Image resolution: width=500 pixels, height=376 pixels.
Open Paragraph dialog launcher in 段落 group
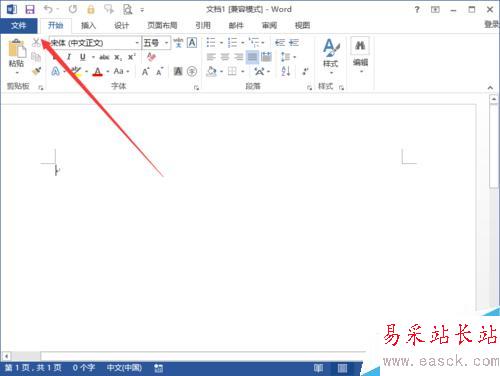(310, 88)
